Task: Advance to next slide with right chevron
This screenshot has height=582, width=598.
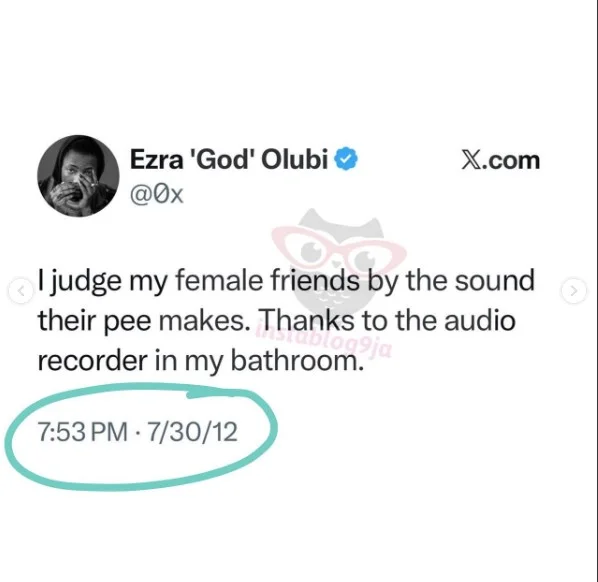Action: click(574, 291)
